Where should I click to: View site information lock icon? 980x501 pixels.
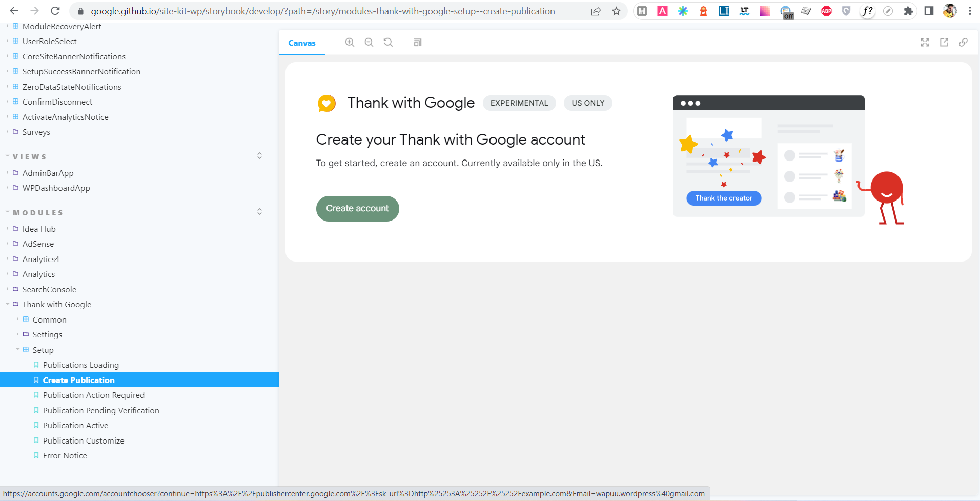[x=80, y=11]
